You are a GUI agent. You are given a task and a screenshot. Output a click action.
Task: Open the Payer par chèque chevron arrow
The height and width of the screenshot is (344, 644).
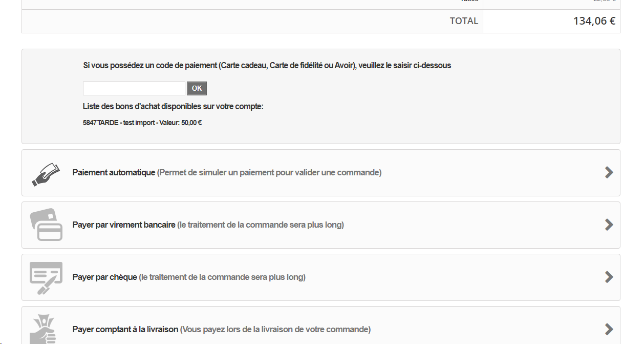[x=609, y=277]
